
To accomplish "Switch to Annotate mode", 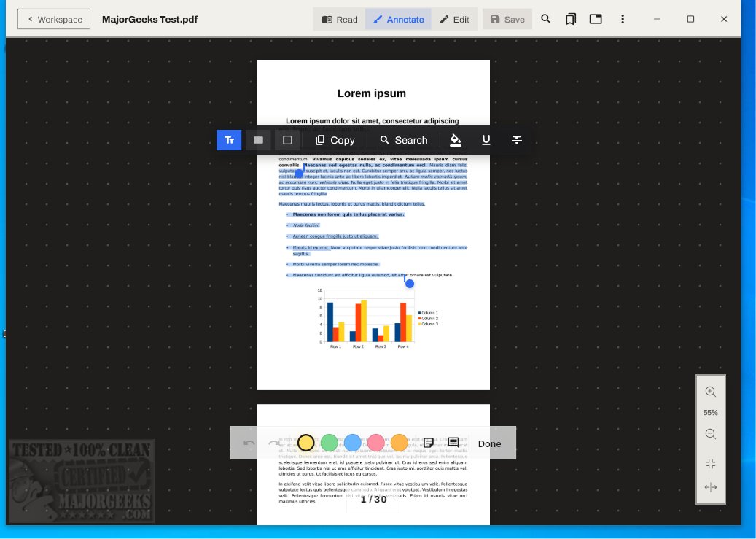I will coord(398,19).
